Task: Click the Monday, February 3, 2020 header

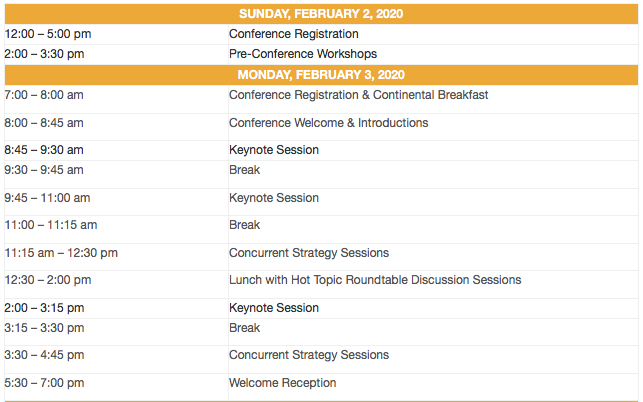Action: [x=321, y=75]
